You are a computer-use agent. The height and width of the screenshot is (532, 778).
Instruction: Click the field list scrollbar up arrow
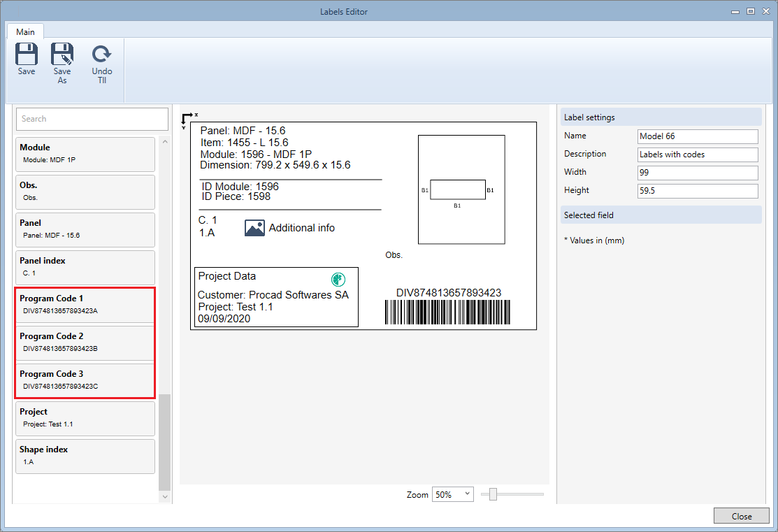[165, 142]
